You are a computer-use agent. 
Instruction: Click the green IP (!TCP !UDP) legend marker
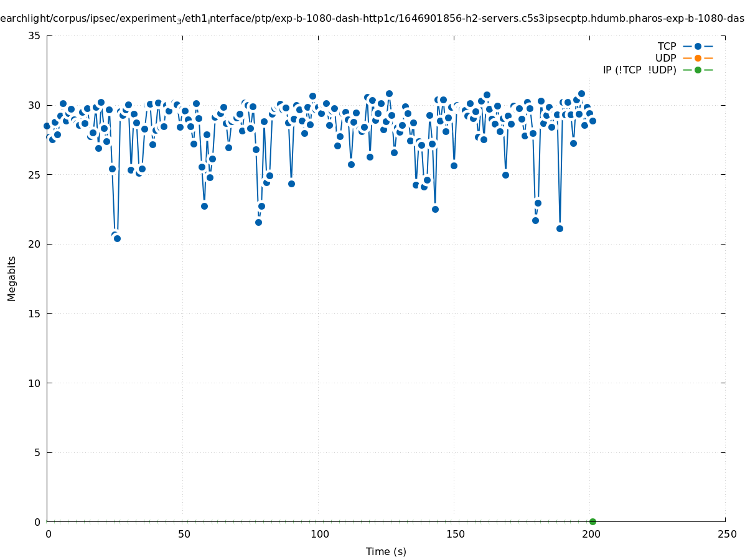(x=698, y=70)
